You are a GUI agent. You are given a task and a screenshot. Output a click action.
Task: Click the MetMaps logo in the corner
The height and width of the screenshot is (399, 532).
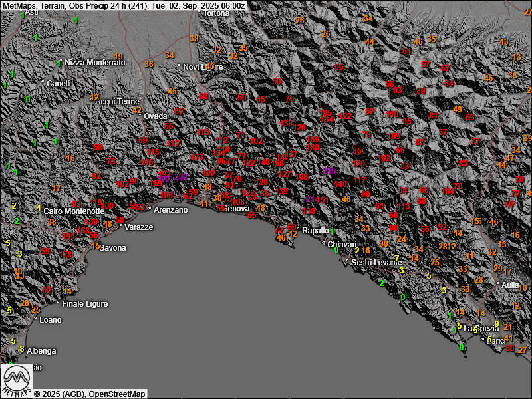17,381
